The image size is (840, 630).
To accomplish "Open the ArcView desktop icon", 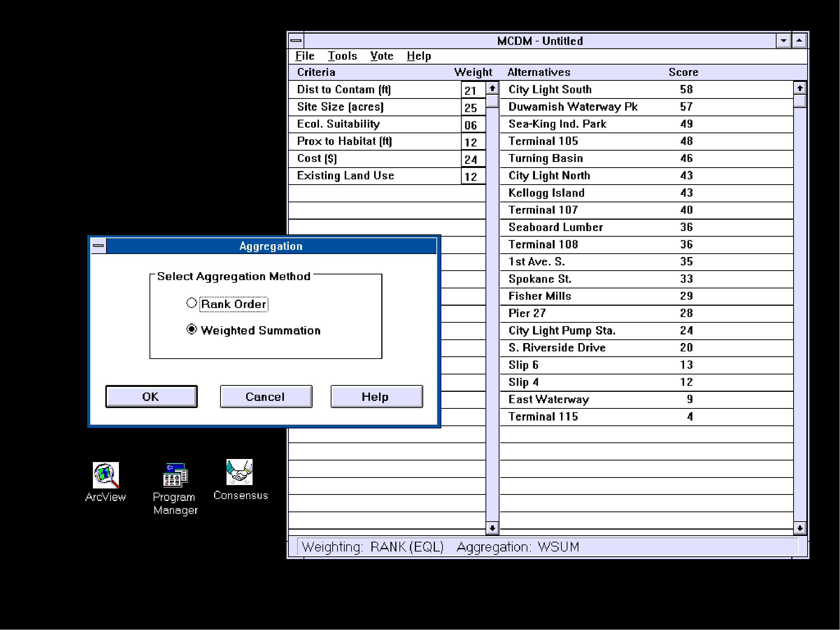I will pos(106,475).
